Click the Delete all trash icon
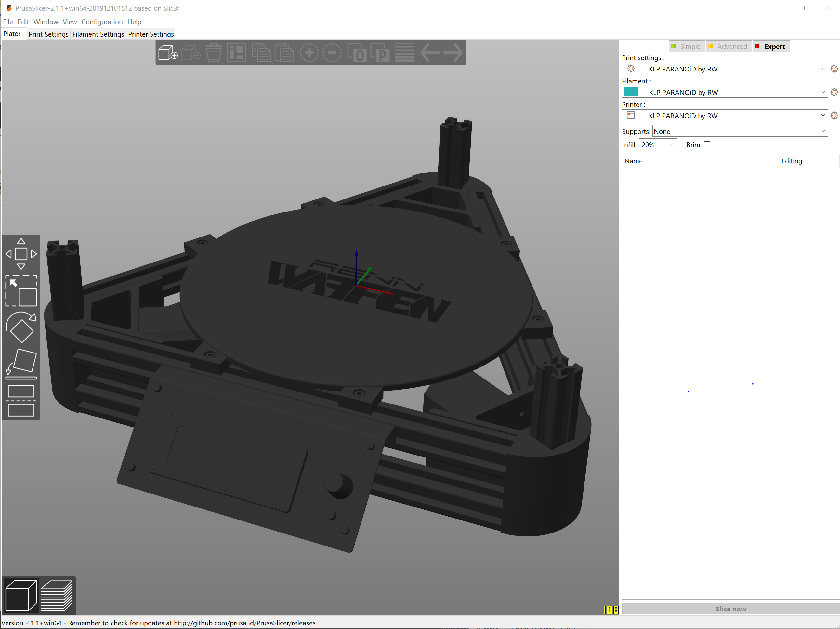 pos(214,53)
